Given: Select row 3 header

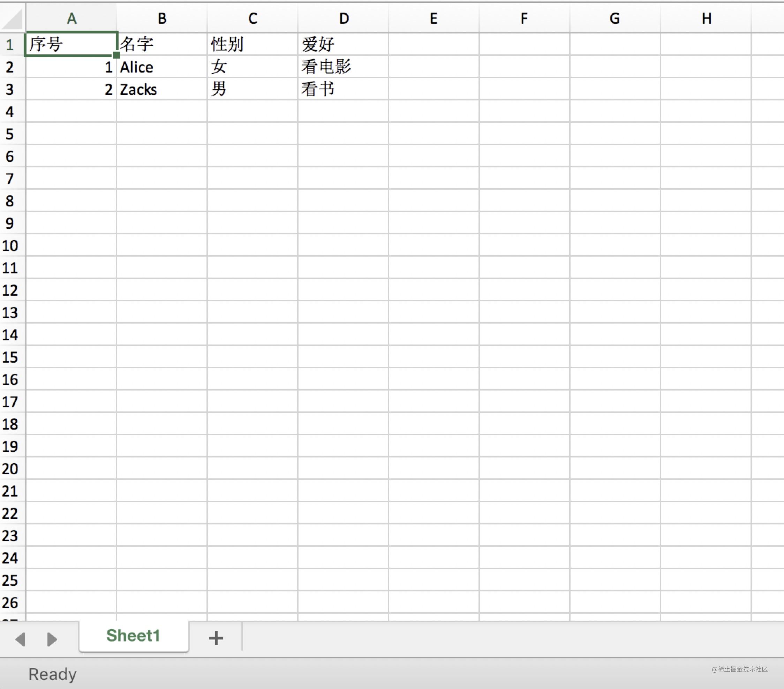Looking at the screenshot, I should click(13, 89).
